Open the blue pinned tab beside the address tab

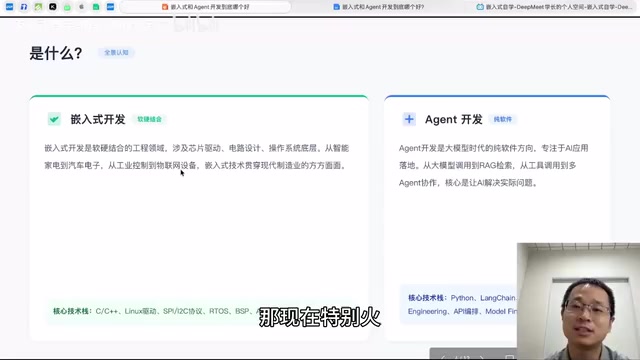point(110,7)
